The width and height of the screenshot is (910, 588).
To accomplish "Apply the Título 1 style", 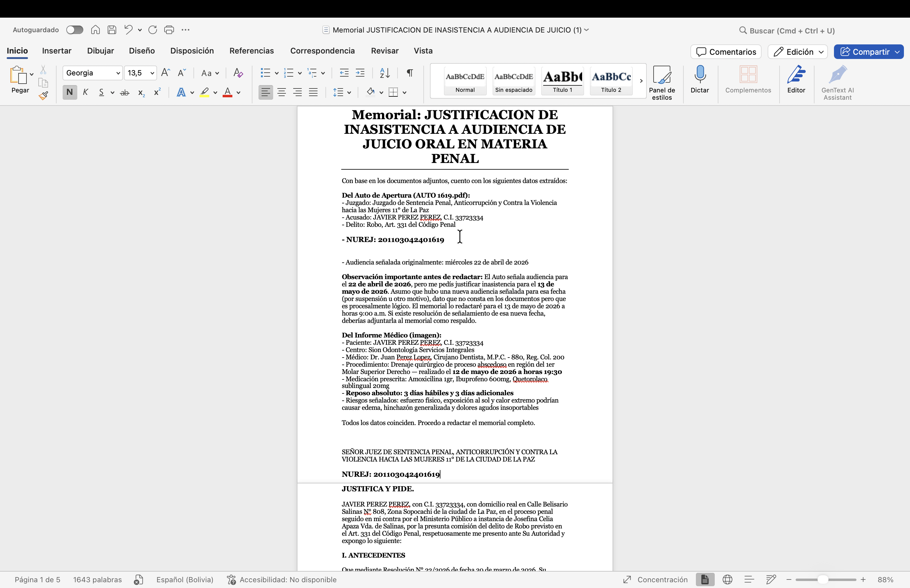I will point(562,81).
